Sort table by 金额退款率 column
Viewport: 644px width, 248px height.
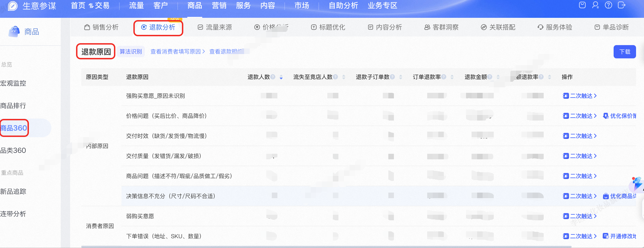click(x=549, y=77)
